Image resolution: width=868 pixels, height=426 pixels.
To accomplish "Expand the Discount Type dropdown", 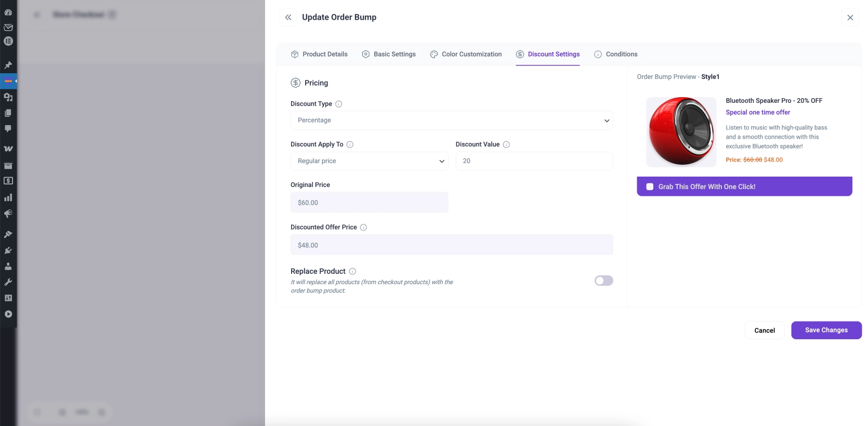I will (451, 120).
